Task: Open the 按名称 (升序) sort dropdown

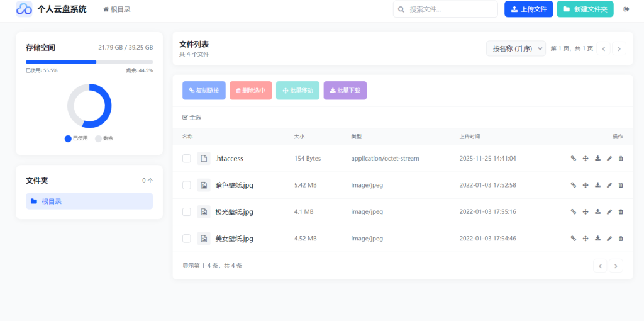Action: pos(515,48)
